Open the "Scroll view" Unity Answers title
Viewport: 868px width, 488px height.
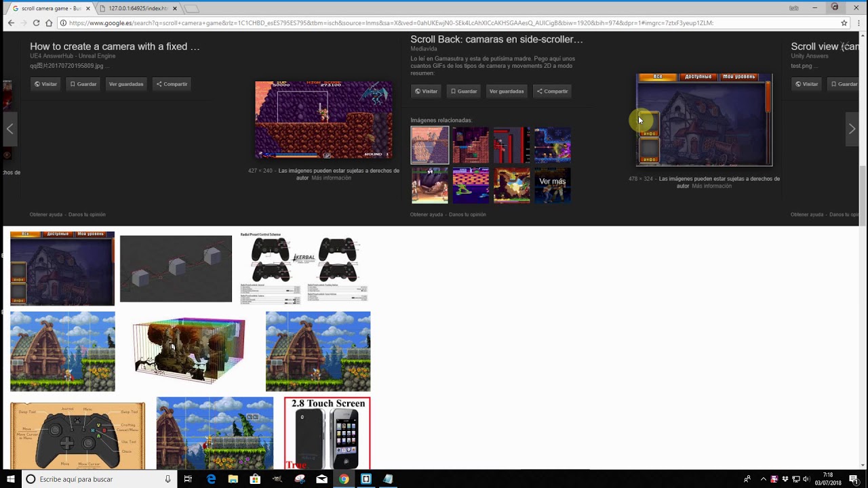coord(825,47)
